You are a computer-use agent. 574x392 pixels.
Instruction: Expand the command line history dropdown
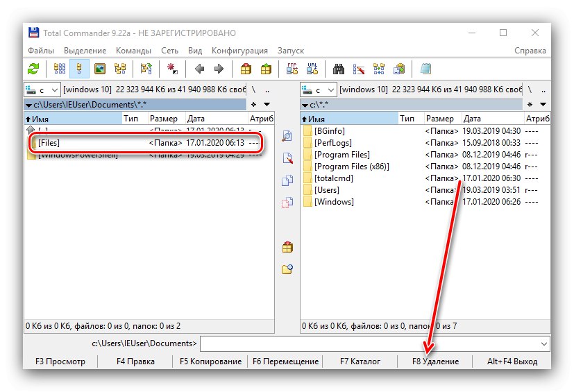544,343
